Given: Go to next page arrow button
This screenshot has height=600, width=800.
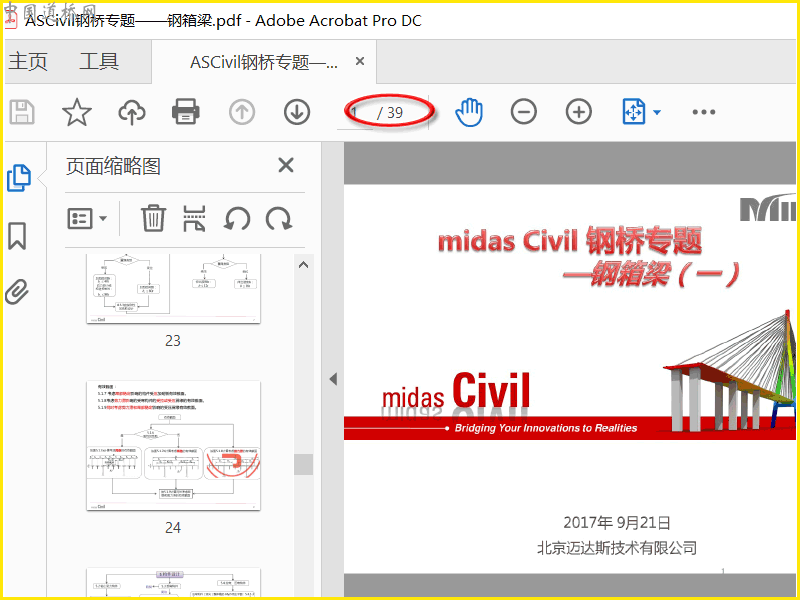Looking at the screenshot, I should (297, 112).
